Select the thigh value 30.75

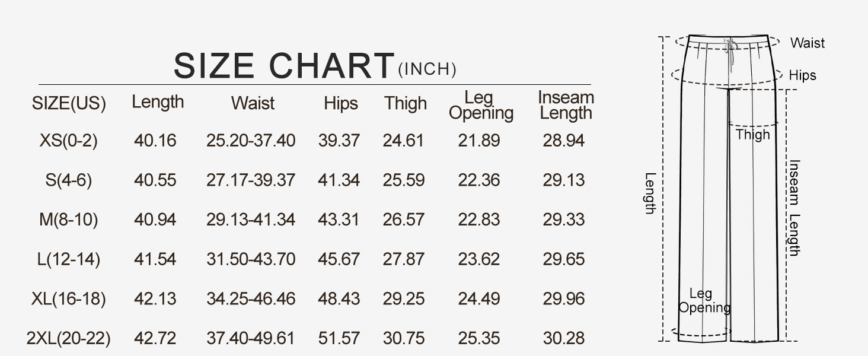click(404, 338)
